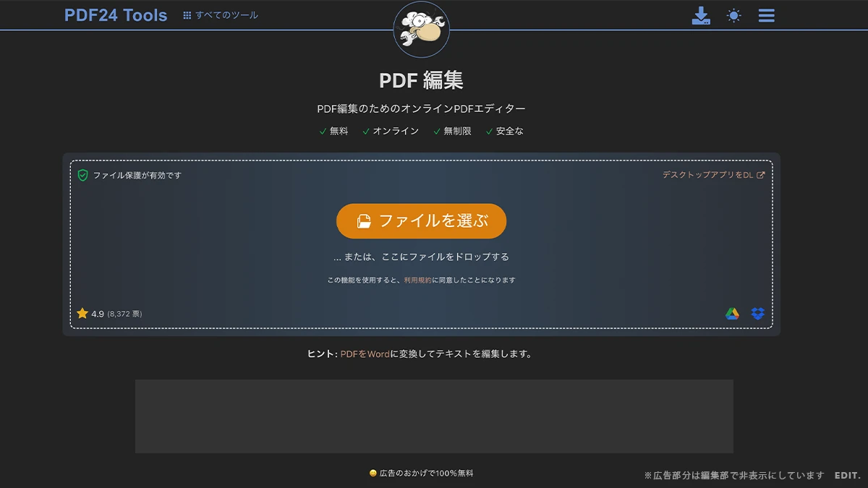The image size is (868, 488).
Task: Click the 無料 feature label
Action: 339,131
